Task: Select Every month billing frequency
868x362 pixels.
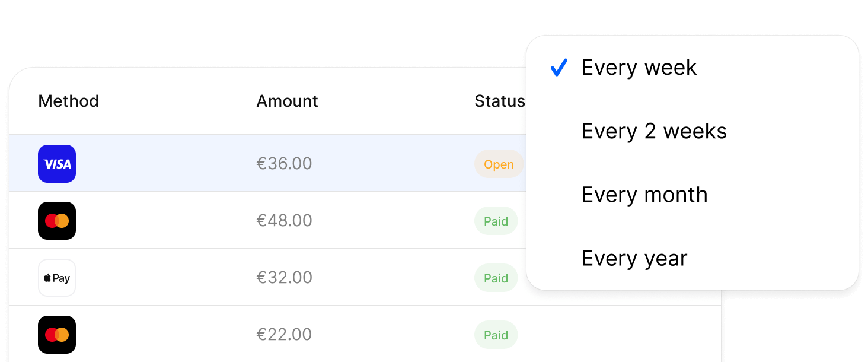Action: pos(644,195)
